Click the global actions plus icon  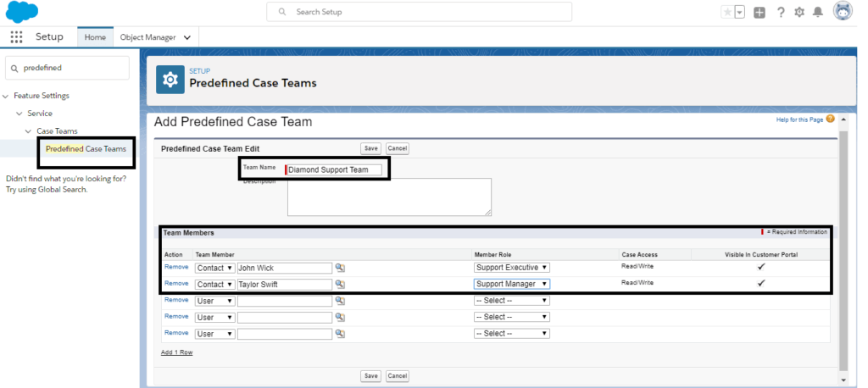[759, 12]
